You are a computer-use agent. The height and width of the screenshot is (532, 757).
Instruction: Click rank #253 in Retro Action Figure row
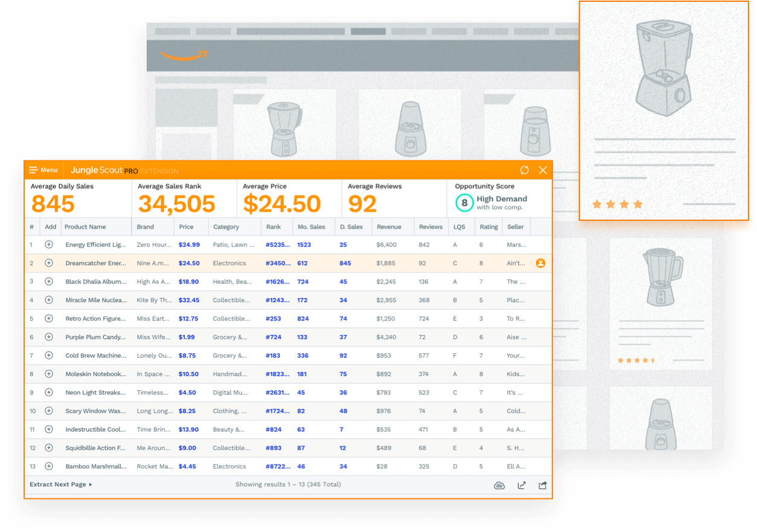point(273,318)
